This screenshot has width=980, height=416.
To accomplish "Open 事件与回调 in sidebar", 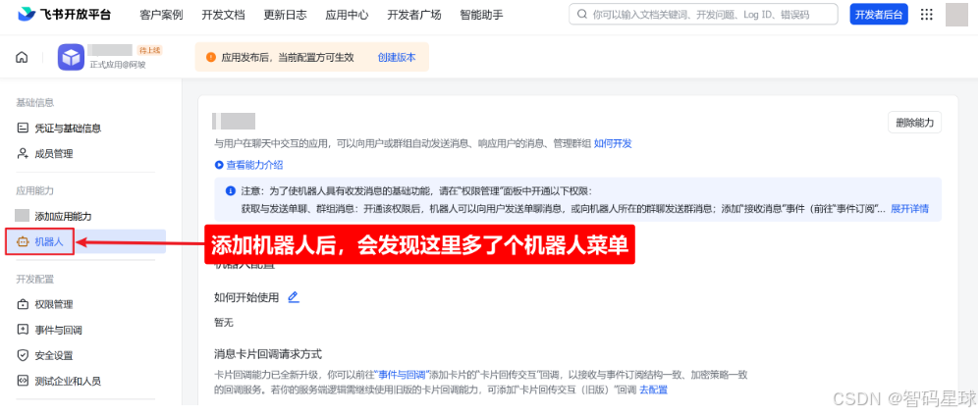I will click(59, 330).
